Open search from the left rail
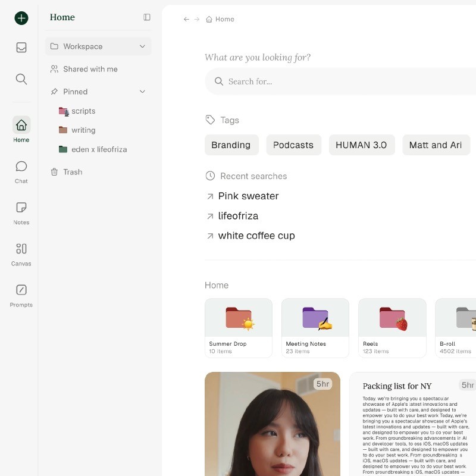The image size is (476, 476). click(x=21, y=79)
